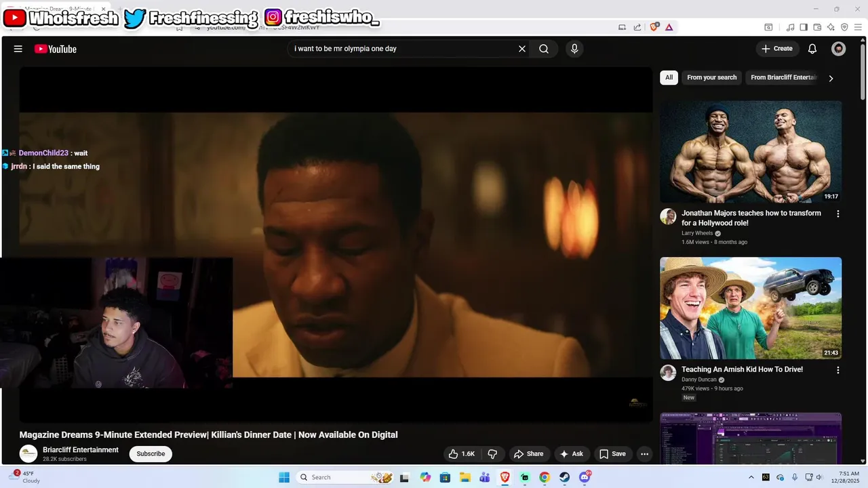Click the browser share page icon
This screenshot has width=868, height=488.
pos(637,27)
